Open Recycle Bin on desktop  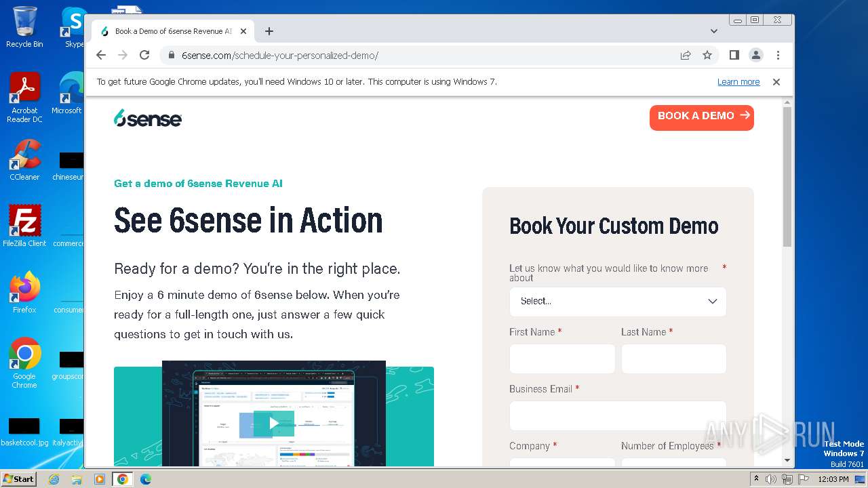(x=24, y=27)
